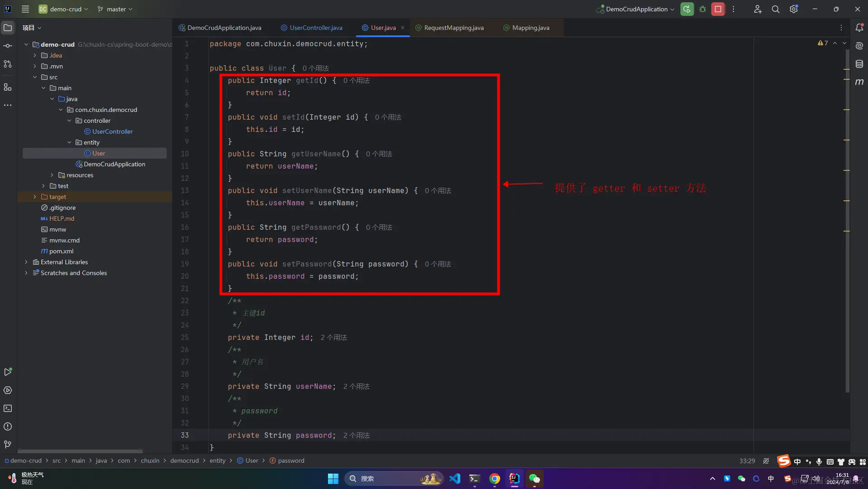Viewport: 868px width, 489px height.
Task: Open the main hamburger menu
Action: pyautogui.click(x=25, y=9)
